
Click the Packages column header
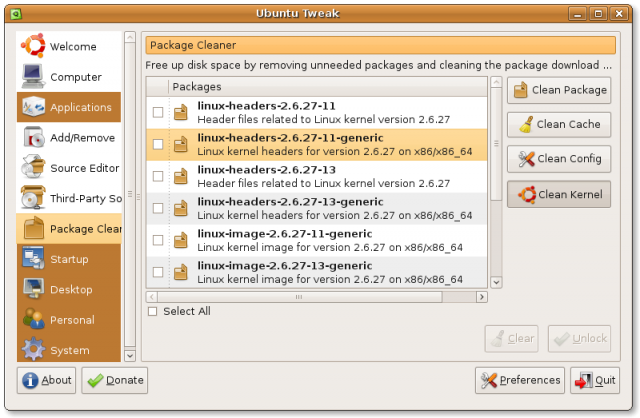[x=328, y=87]
